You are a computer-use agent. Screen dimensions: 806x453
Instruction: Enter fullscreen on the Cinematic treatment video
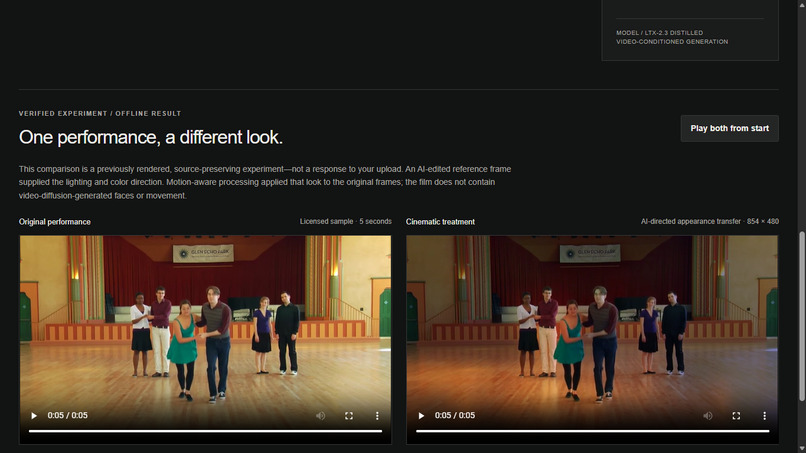coord(736,415)
